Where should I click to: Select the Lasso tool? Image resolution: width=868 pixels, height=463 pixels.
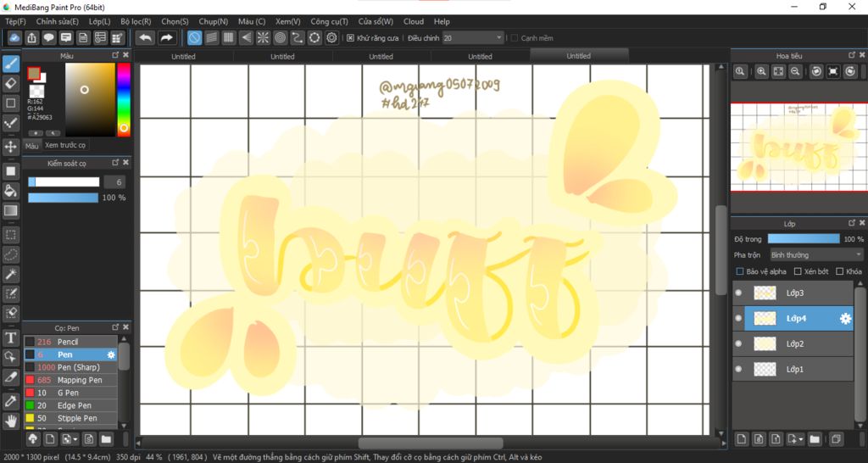(10, 254)
